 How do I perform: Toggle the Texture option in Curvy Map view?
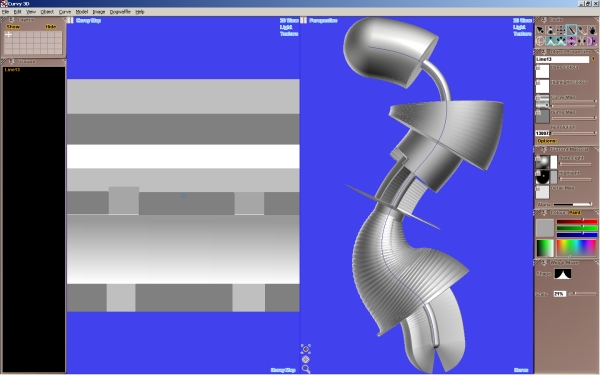289,34
